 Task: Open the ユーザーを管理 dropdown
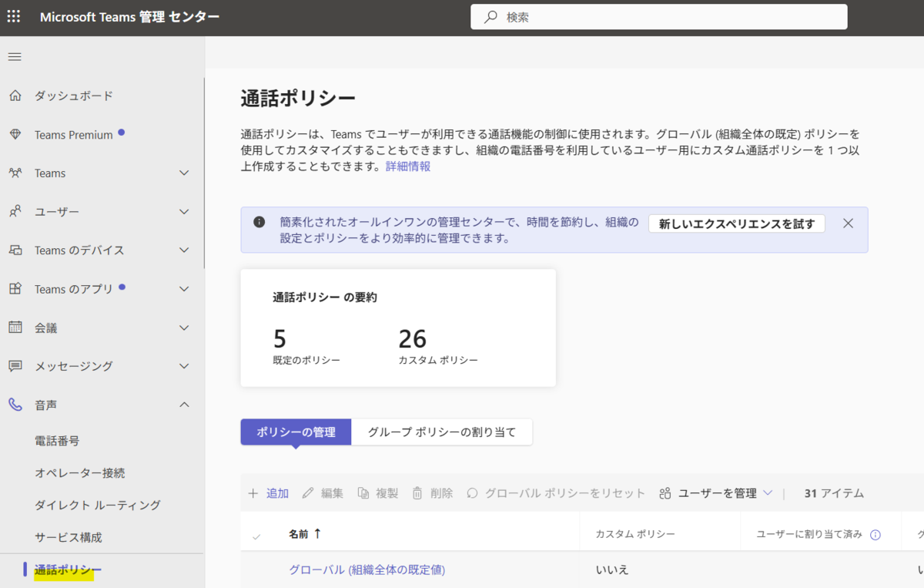(717, 493)
